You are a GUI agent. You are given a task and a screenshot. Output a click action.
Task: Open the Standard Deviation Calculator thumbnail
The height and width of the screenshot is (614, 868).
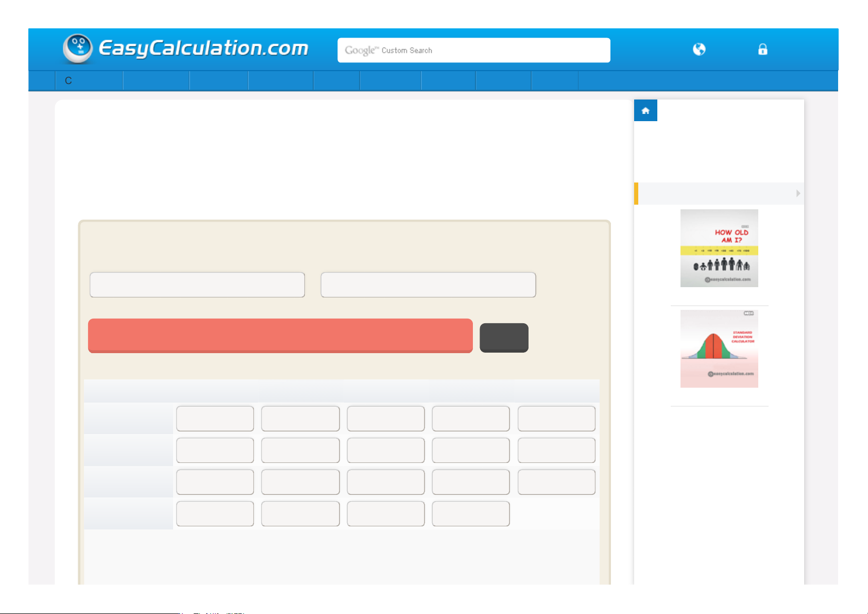tap(719, 349)
